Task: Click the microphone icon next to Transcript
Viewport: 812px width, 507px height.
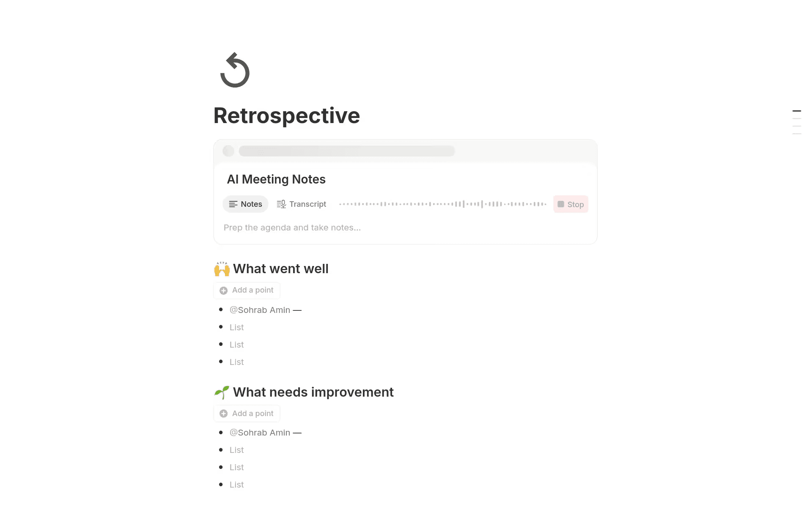Action: 281,204
